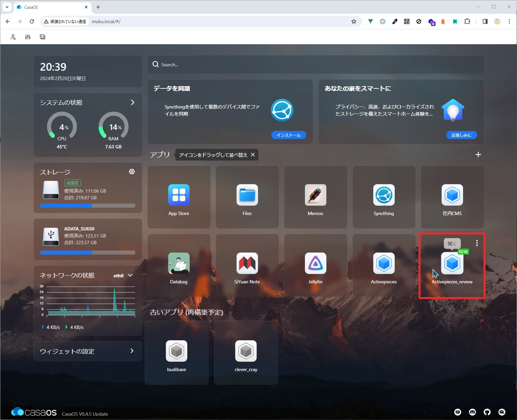Click the 開く tooltip button
Screen dimensions: 517x420
452,243
